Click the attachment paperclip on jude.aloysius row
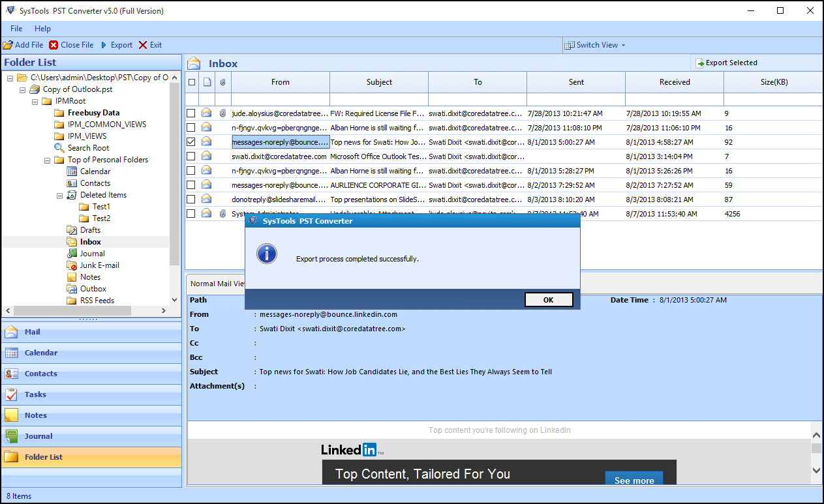The height and width of the screenshot is (504, 824). tap(222, 113)
